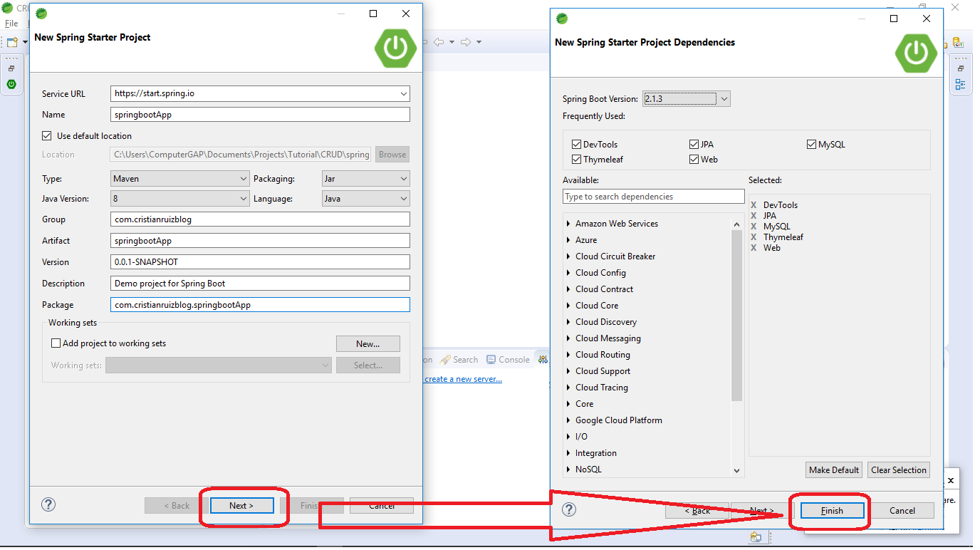Click the help icon in the New Spring Starter Project dialog
This screenshot has height=550, width=980.
[48, 504]
